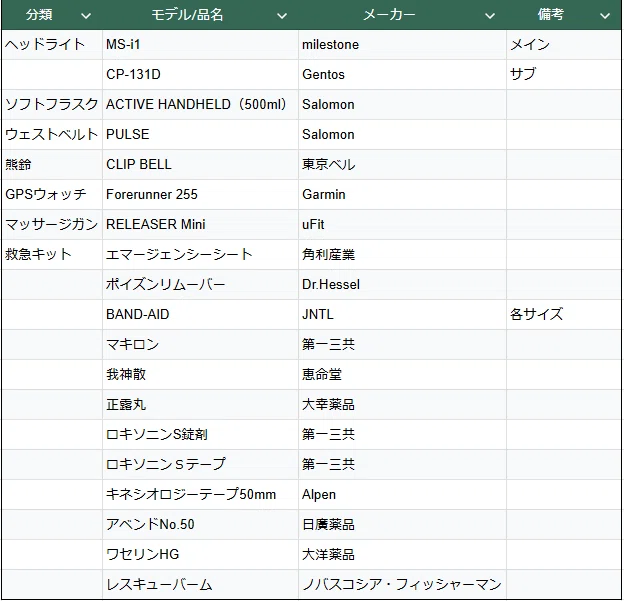This screenshot has height=601, width=624.
Task: Select the マッサージガン category cell
Action: 52,224
